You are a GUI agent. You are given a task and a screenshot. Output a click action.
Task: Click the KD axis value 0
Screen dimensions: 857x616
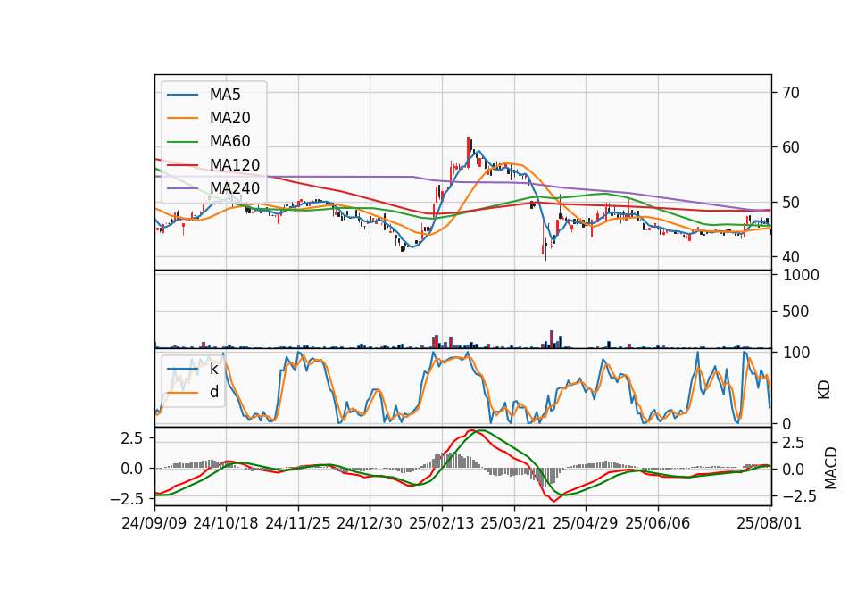(786, 424)
